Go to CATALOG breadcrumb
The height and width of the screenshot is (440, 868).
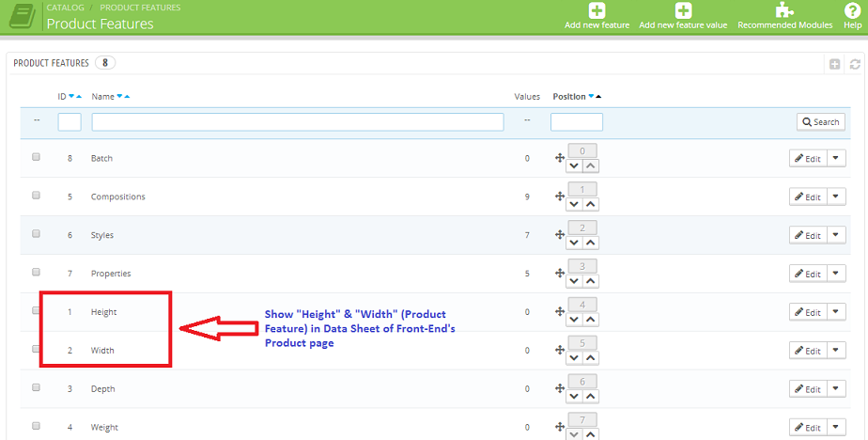(x=66, y=8)
